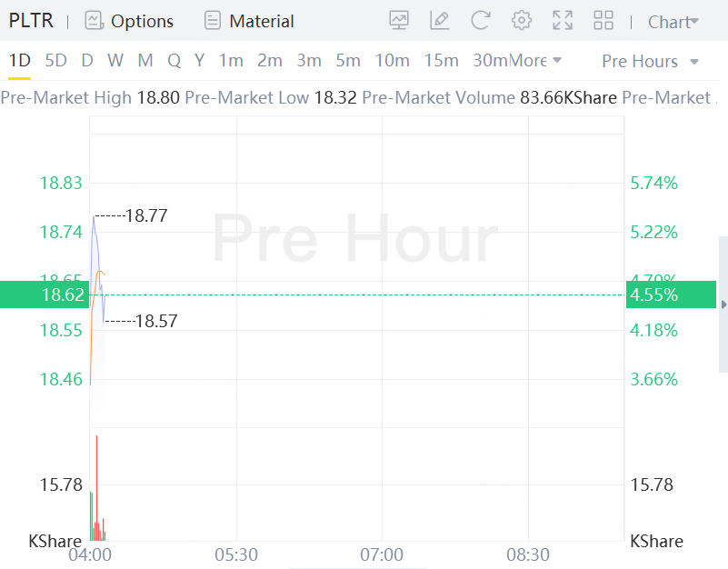Click the Material document icon

point(212,21)
